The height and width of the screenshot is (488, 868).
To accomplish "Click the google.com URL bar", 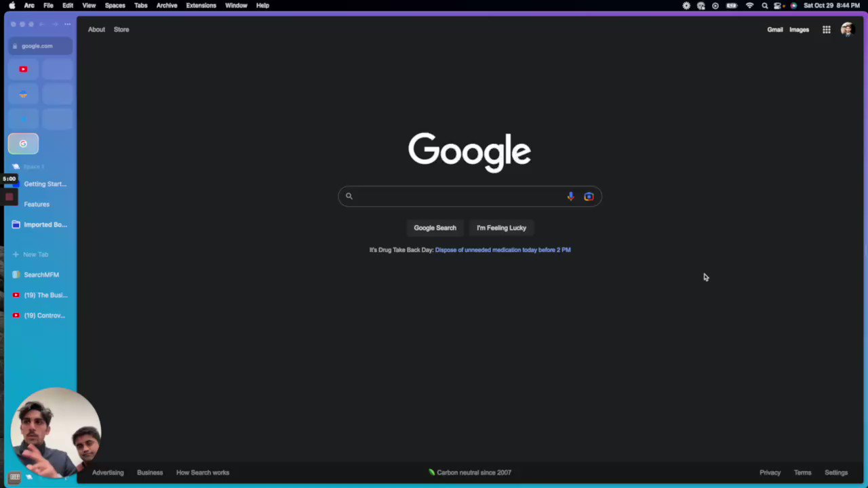I will pyautogui.click(x=41, y=46).
